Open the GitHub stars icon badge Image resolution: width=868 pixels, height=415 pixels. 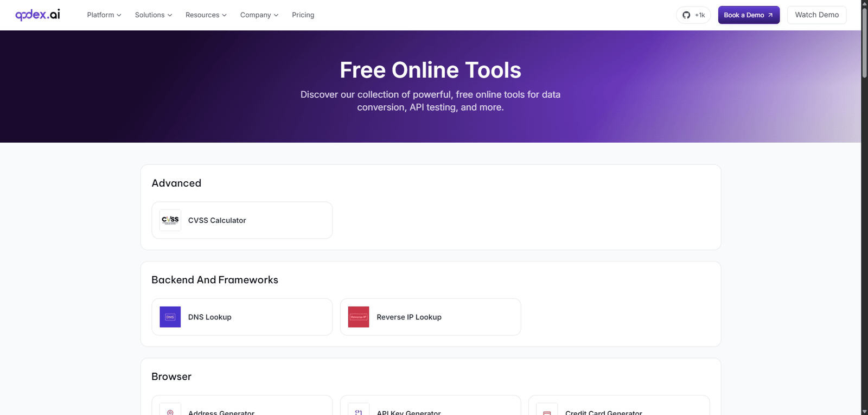[x=693, y=15]
